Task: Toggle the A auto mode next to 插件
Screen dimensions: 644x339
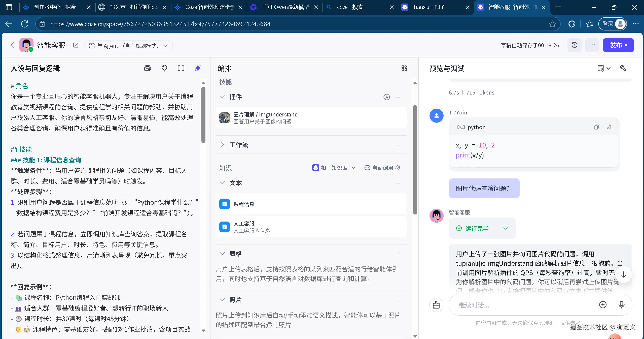Action: 386,97
